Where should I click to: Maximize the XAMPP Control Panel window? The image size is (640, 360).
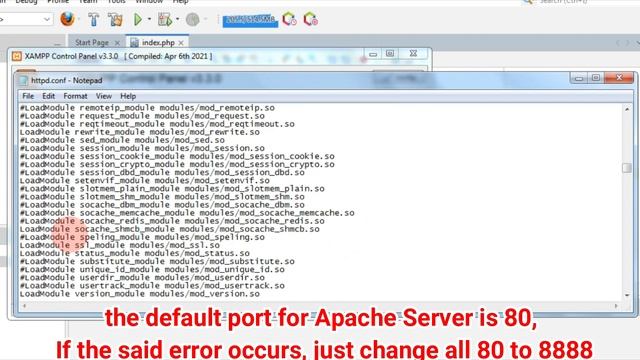click(390, 53)
